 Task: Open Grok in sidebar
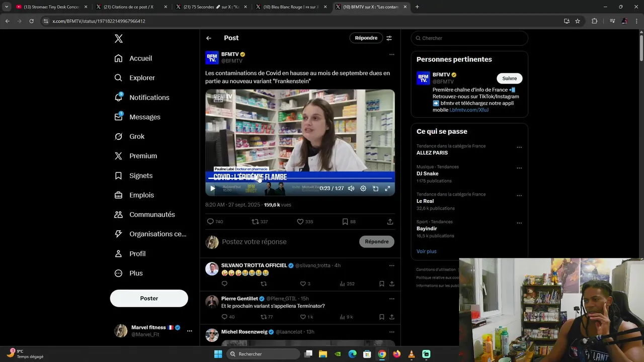[129, 136]
